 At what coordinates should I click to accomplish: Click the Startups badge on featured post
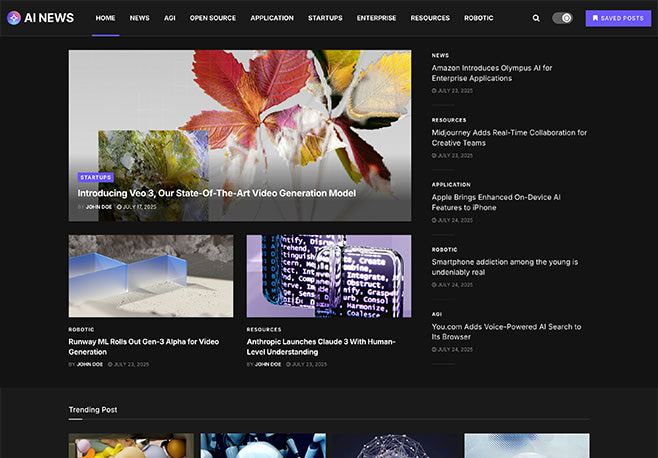(95, 177)
